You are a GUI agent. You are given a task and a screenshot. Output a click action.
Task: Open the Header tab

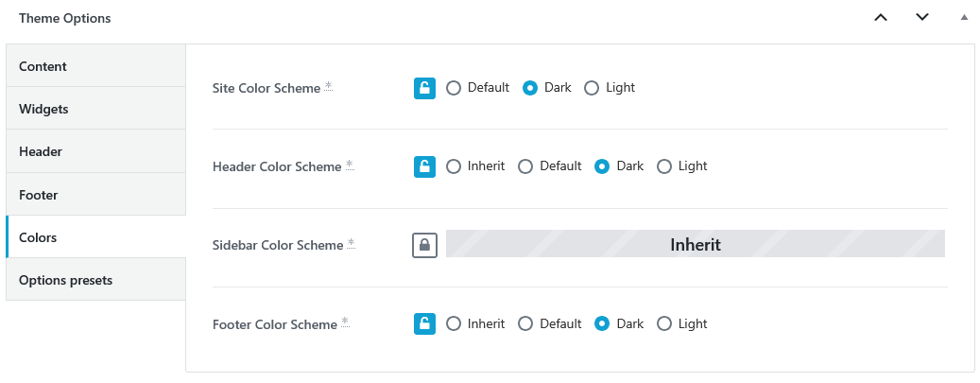[96, 151]
